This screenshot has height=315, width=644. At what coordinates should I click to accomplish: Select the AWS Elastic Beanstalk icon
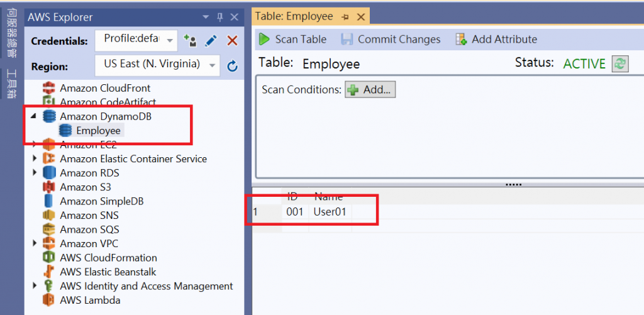pos(49,272)
